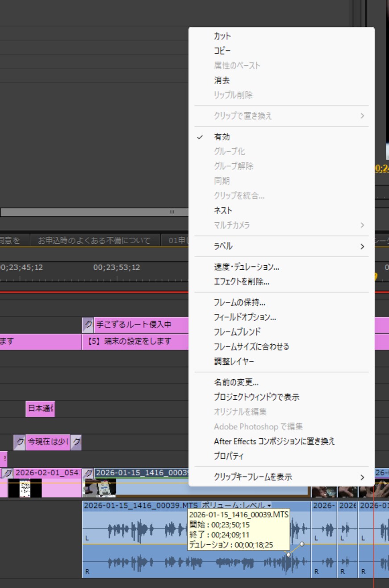Click After Effects コンポジションに置き換え entry
The image size is (389, 588).
click(x=274, y=441)
